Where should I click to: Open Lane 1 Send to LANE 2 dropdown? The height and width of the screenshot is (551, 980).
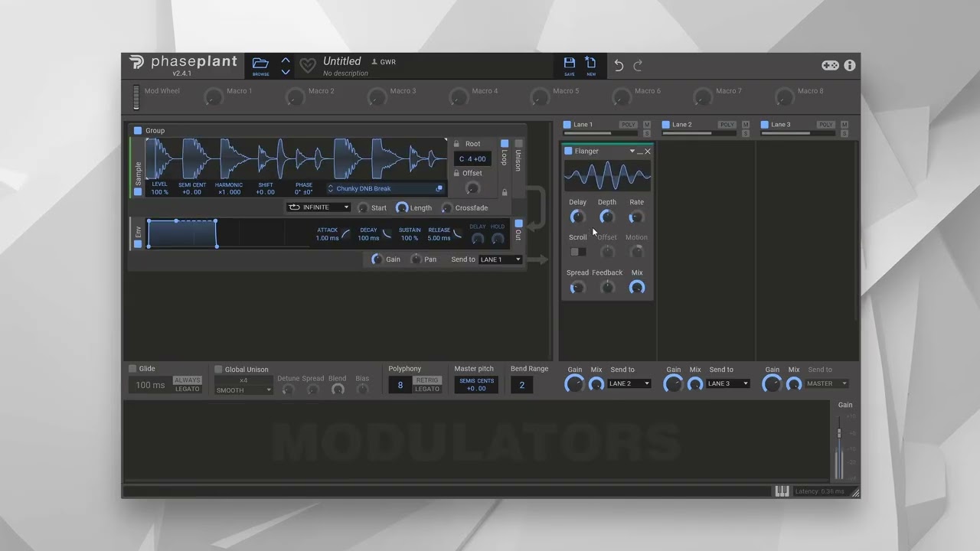click(x=629, y=383)
